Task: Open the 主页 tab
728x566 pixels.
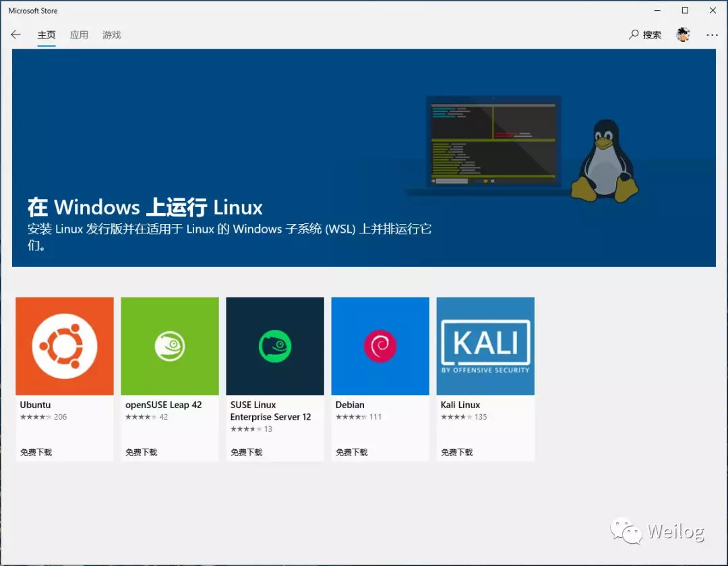Action: pyautogui.click(x=47, y=35)
